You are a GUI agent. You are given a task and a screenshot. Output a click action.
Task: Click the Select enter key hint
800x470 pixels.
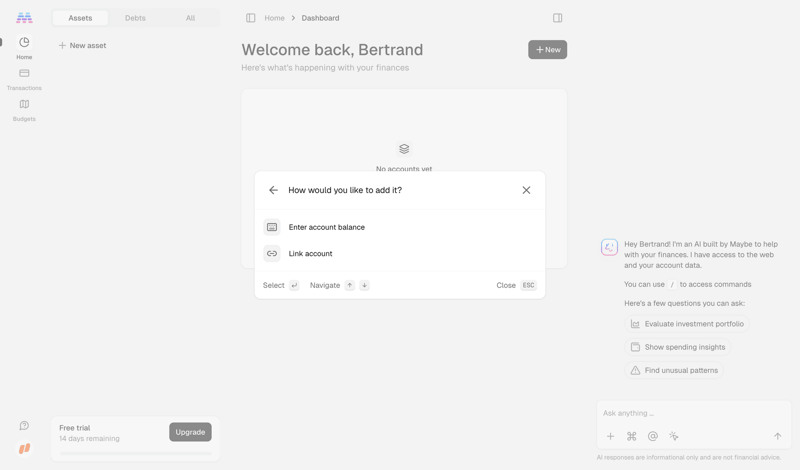tap(294, 285)
